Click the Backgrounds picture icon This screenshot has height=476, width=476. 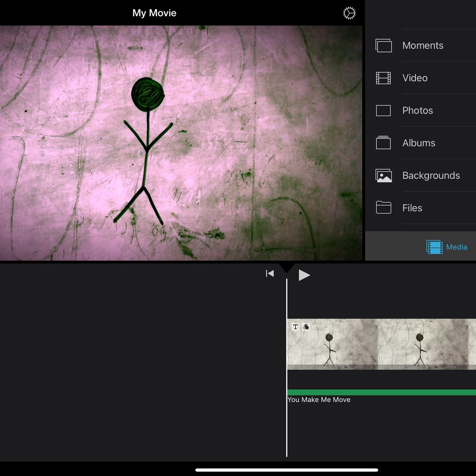384,175
